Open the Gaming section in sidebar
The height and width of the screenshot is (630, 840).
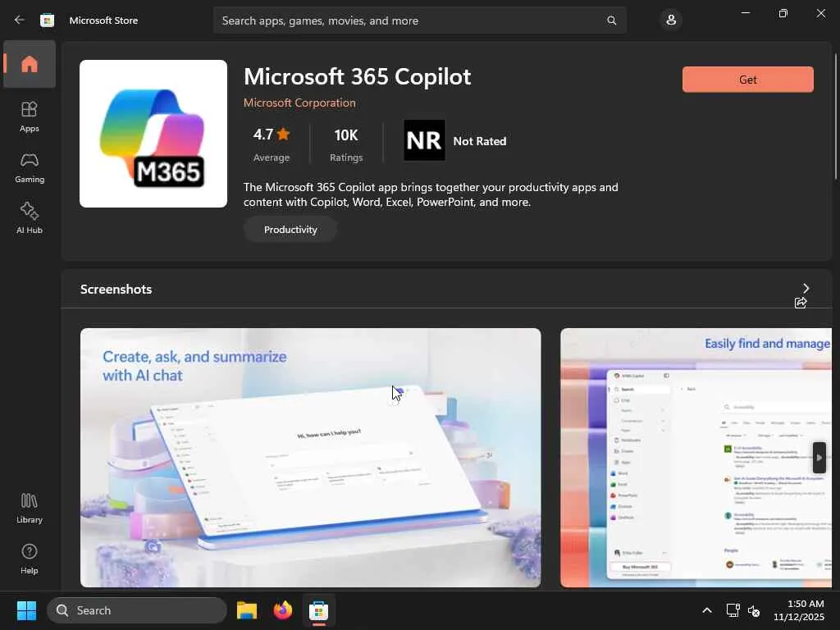coord(30,167)
